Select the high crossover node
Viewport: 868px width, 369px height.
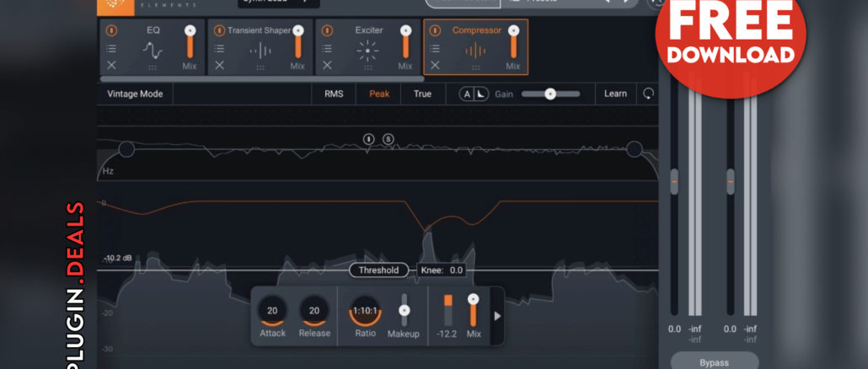pos(635,149)
